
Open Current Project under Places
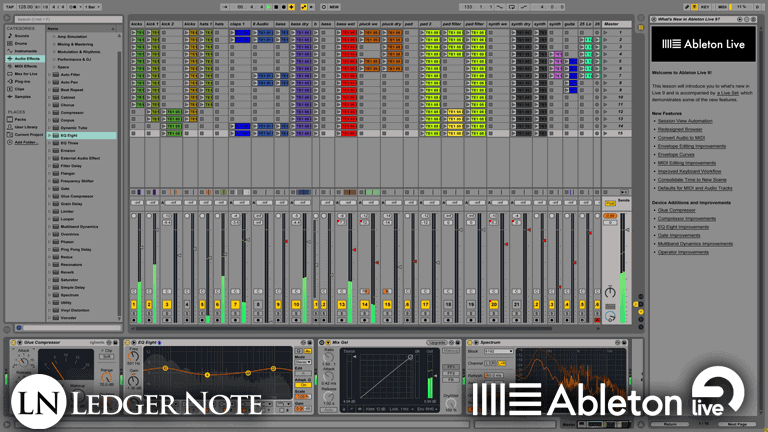pyautogui.click(x=28, y=135)
